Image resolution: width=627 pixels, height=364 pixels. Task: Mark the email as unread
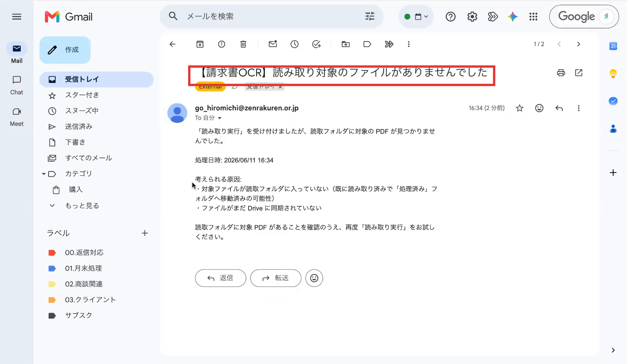click(x=273, y=44)
